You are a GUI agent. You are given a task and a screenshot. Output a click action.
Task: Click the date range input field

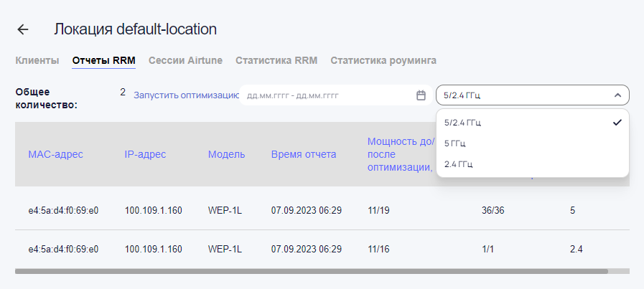pos(327,95)
